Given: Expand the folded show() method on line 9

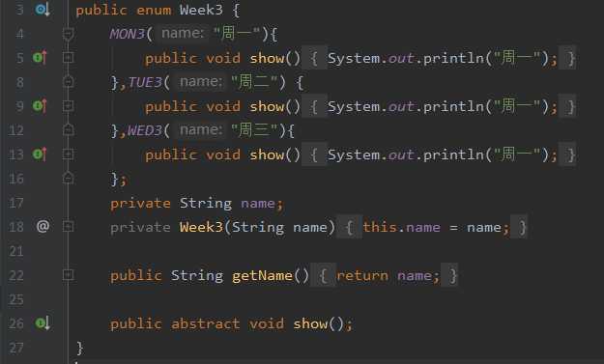Looking at the screenshot, I should point(69,106).
